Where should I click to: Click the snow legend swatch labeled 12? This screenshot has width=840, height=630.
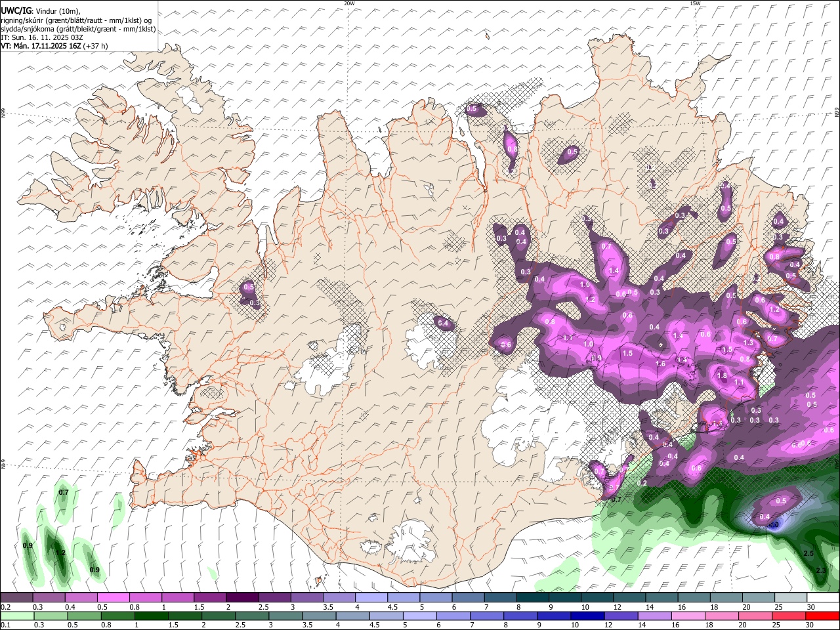pyautogui.click(x=630, y=597)
